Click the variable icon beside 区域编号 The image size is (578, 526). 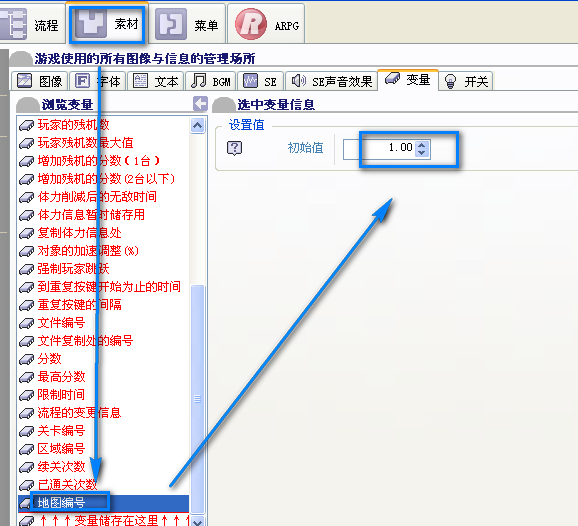27,450
